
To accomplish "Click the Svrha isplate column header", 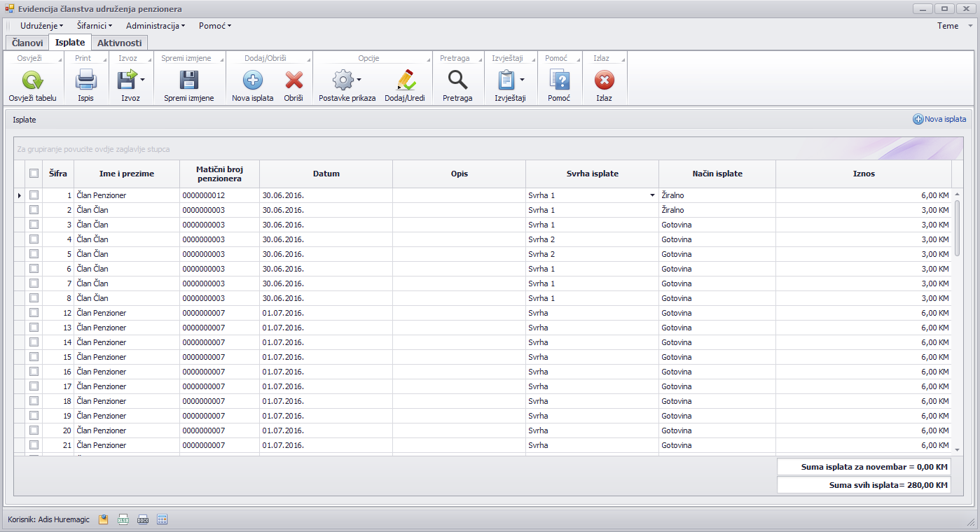I will [x=592, y=174].
